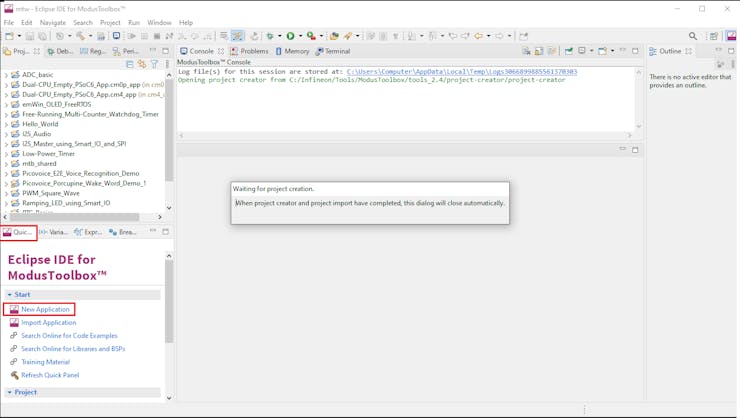Collapse the Start section
Image resolution: width=740 pixels, height=418 pixels.
pyautogui.click(x=9, y=294)
